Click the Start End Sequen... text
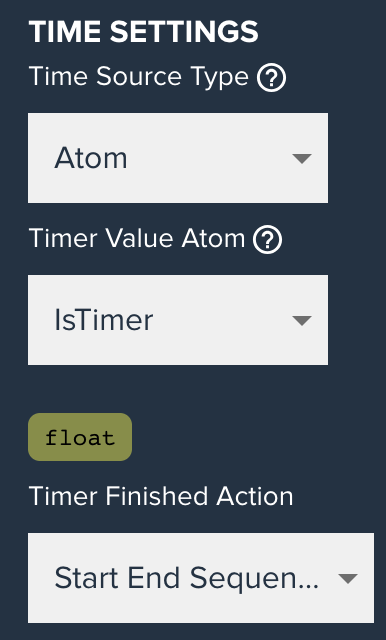 tap(186, 578)
